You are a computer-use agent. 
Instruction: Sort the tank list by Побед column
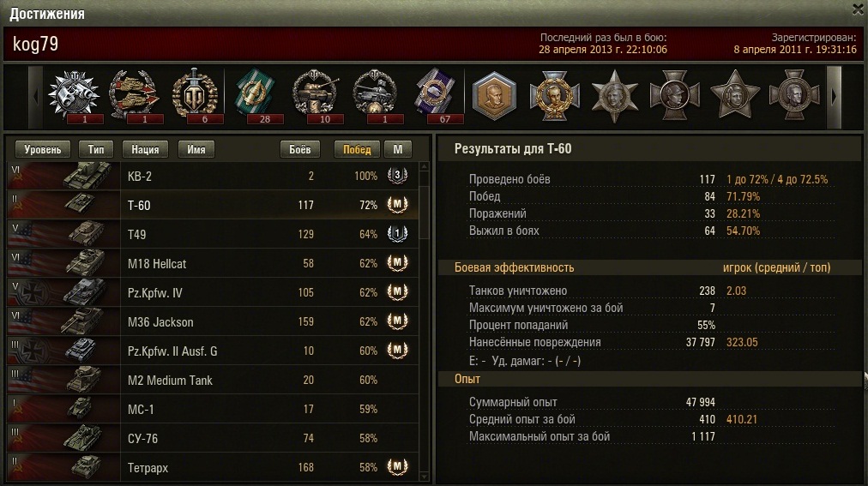coord(357,149)
